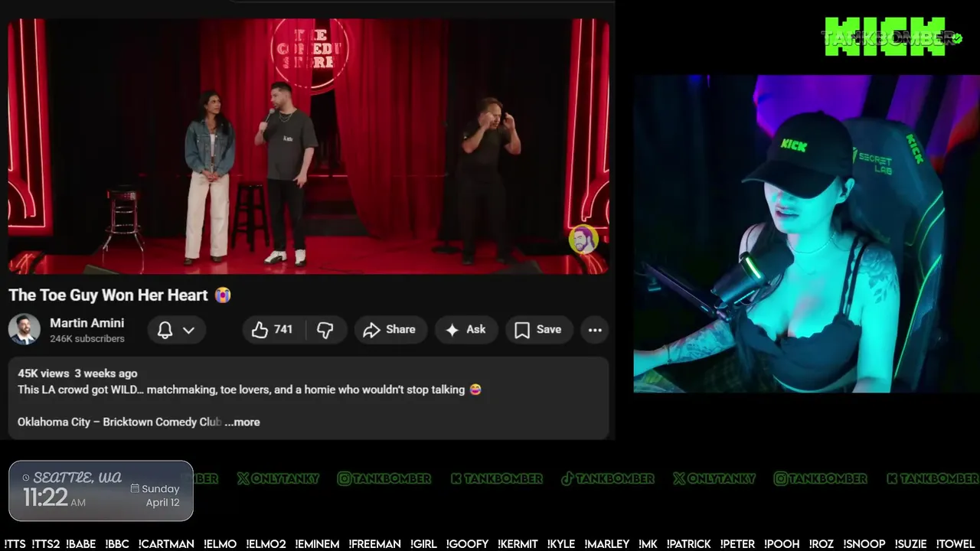Viewport: 980px width, 551px height.
Task: Click the !KERMIT command in bottom ticker
Action: click(x=518, y=544)
